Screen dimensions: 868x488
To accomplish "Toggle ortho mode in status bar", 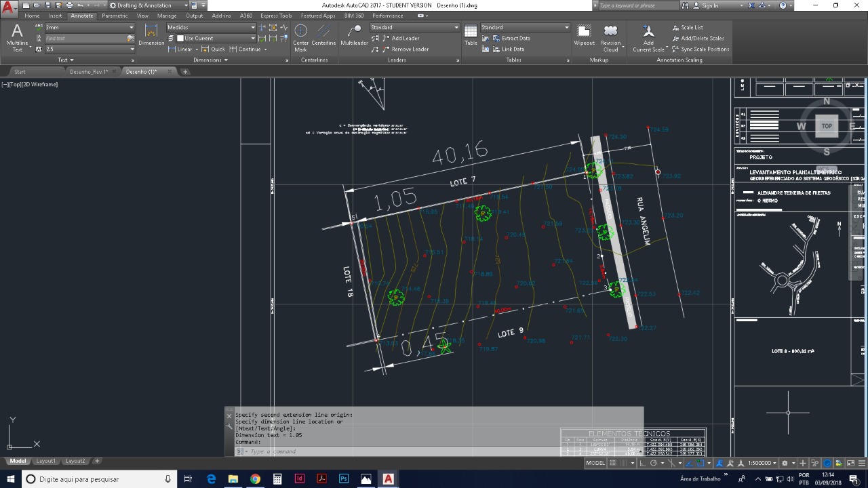I will pos(642,463).
